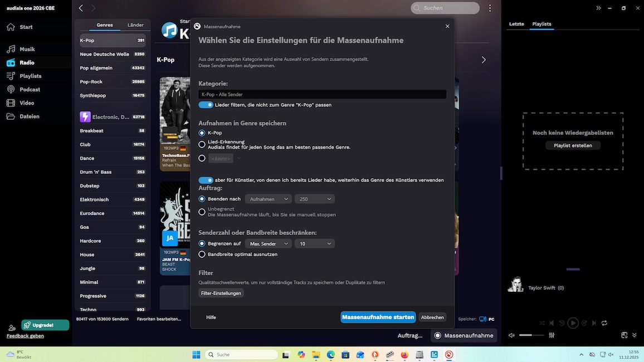Switch to the Länder tab
Screen dimensions: 644x362
tap(135, 25)
